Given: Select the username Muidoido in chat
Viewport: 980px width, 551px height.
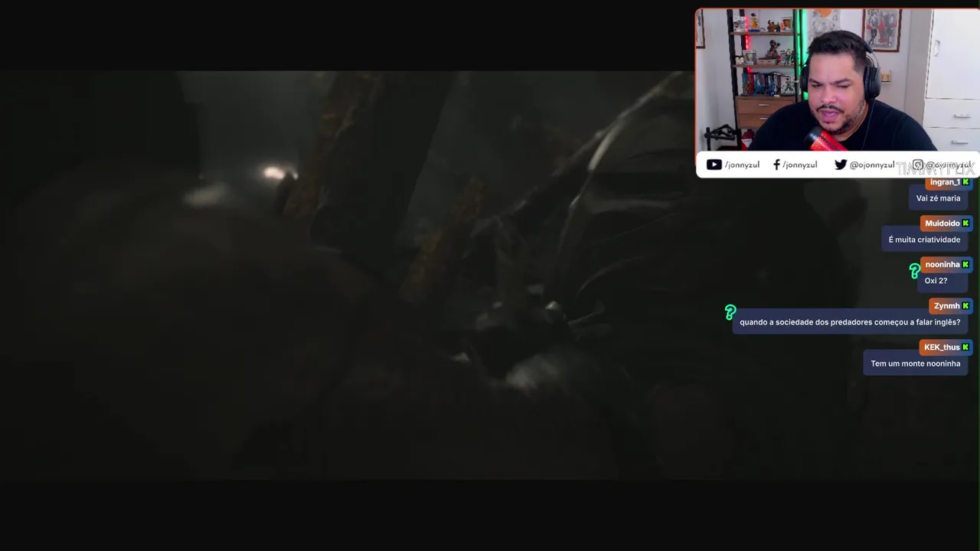Looking at the screenshot, I should click(x=942, y=223).
